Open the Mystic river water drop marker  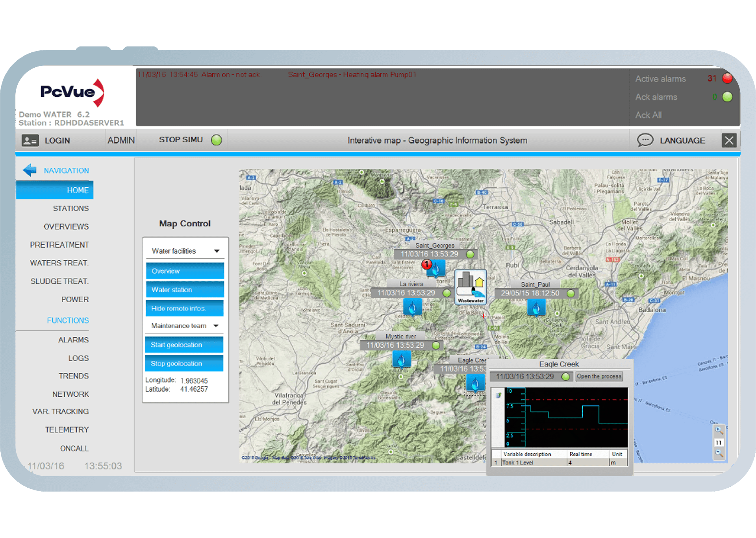(x=402, y=360)
